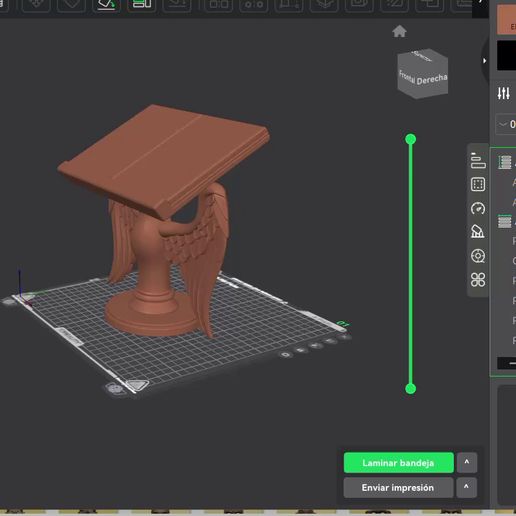Viewport: 516px width, 516px height.
Task: Collapse the right sidebar with arrow tab
Action: [x=484, y=61]
